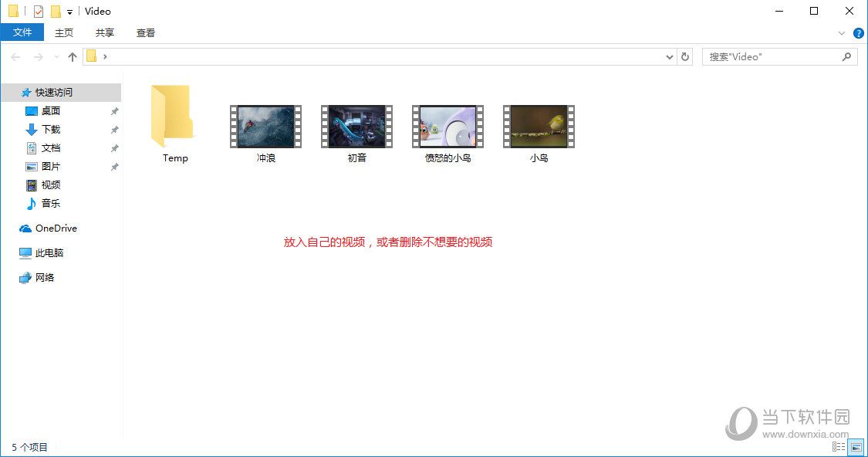Switch to the 主页 ribbon tab

[x=64, y=32]
